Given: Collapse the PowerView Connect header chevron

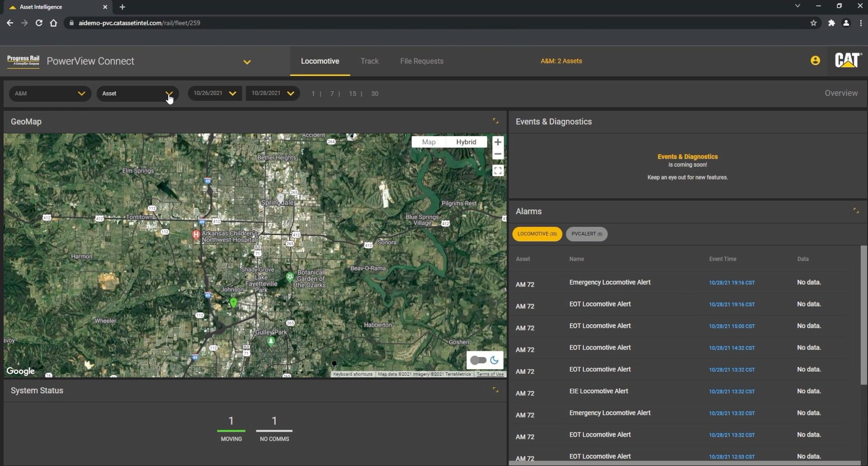Looking at the screenshot, I should pos(247,62).
